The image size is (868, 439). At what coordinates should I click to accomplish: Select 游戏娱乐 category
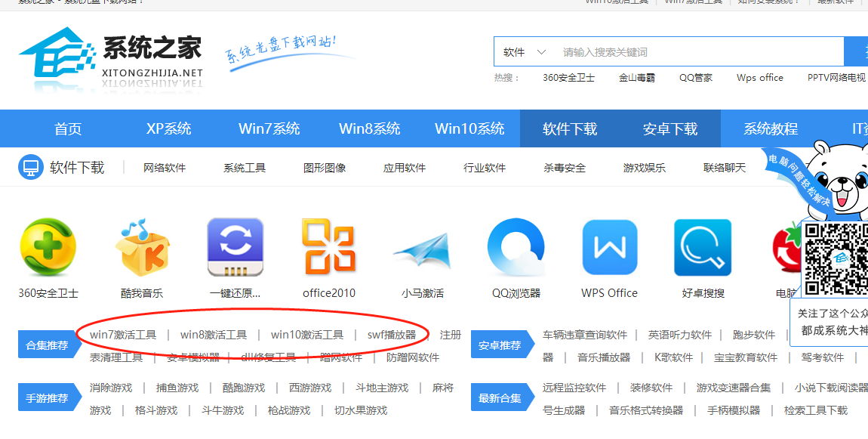(645, 168)
